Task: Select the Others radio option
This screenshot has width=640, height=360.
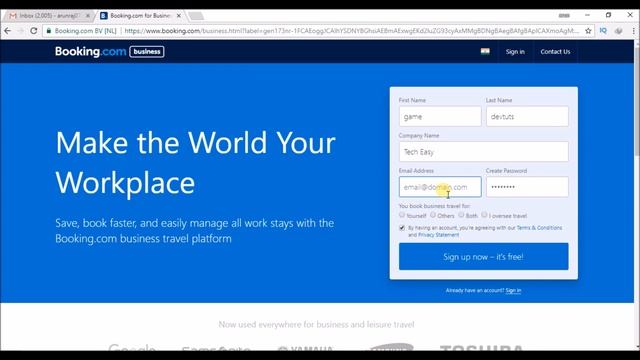Action: click(433, 215)
